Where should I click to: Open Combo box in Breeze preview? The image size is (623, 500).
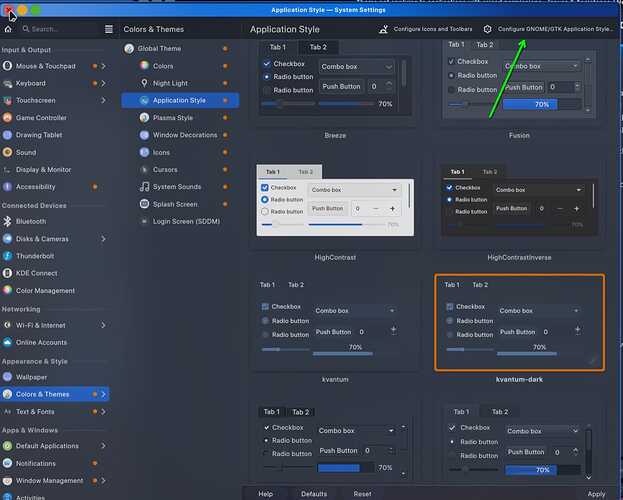(356, 67)
